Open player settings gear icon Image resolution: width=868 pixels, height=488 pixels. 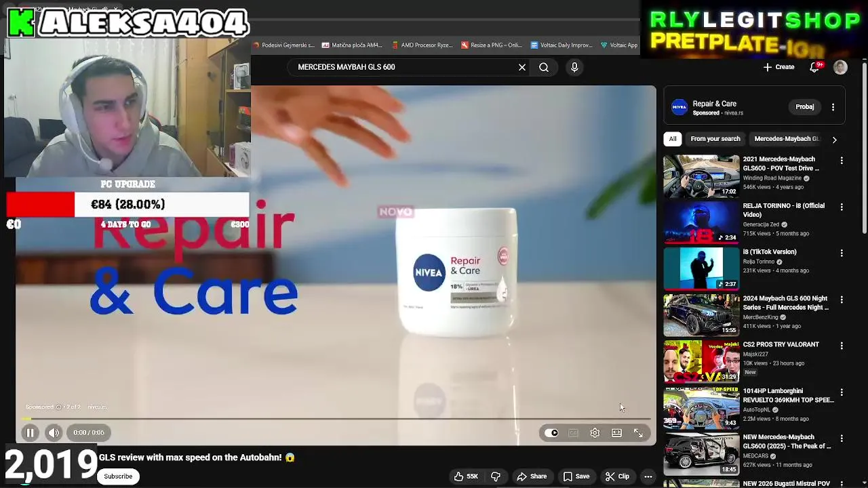pyautogui.click(x=595, y=433)
